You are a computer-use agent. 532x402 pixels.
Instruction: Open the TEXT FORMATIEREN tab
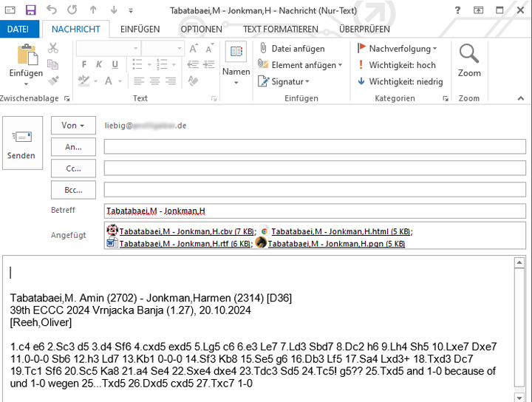(x=280, y=29)
